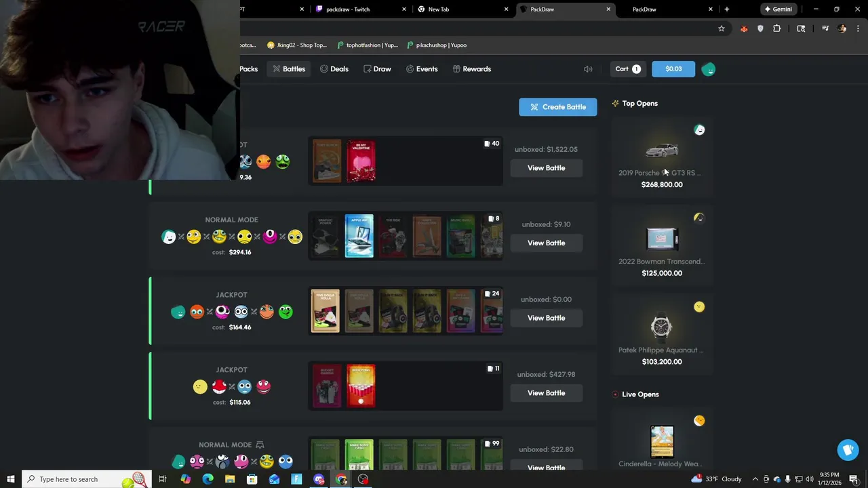This screenshot has width=868, height=488.
Task: Open Microsoft Edge from the taskbar
Action: [208, 479]
